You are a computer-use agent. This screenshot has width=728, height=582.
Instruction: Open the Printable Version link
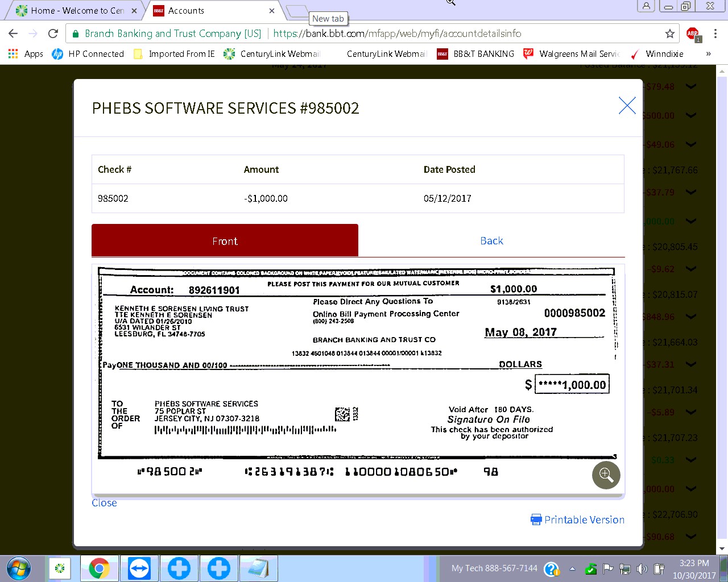pyautogui.click(x=584, y=519)
